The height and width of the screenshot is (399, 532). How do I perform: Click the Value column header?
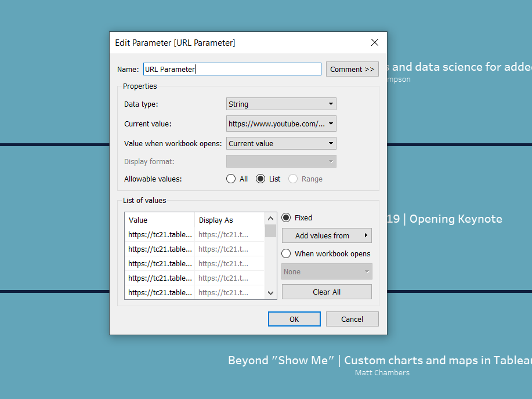[160, 220]
